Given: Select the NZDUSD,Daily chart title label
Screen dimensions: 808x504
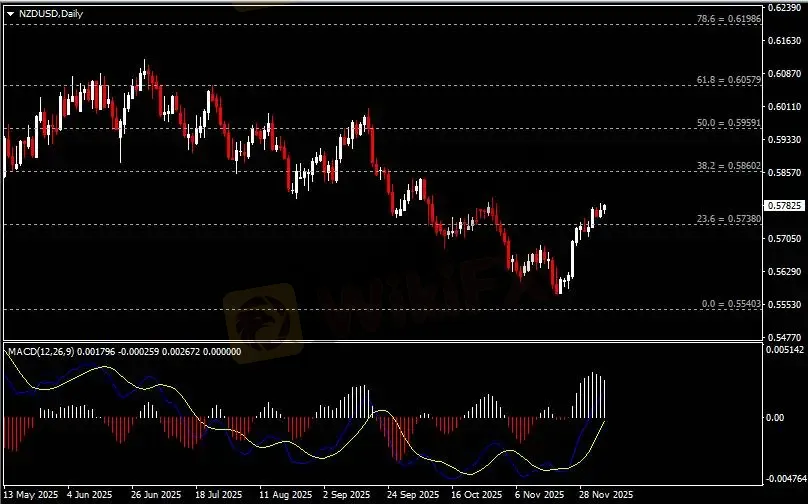Looking at the screenshot, I should 50,14.
